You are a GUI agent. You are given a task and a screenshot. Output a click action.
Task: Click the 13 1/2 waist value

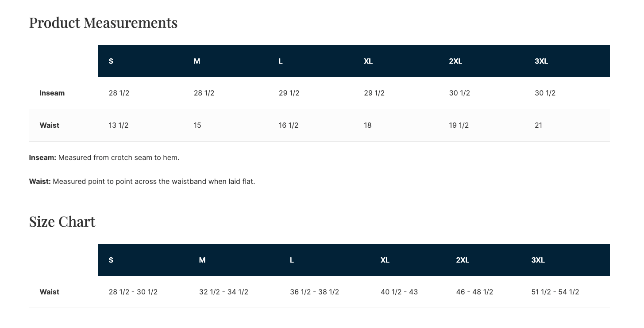point(119,125)
